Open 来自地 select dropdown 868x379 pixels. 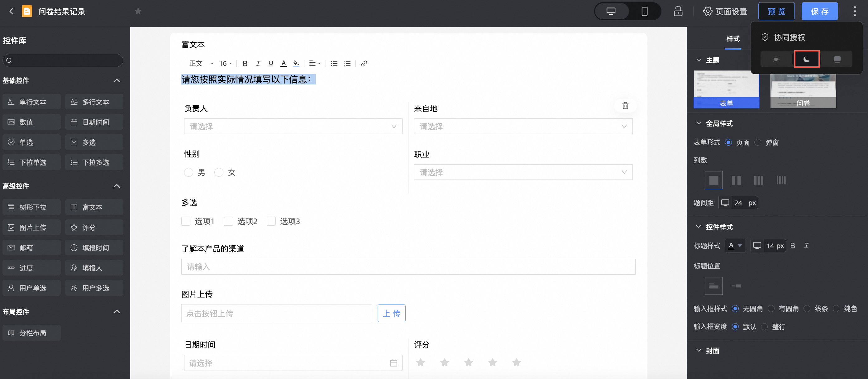click(523, 127)
